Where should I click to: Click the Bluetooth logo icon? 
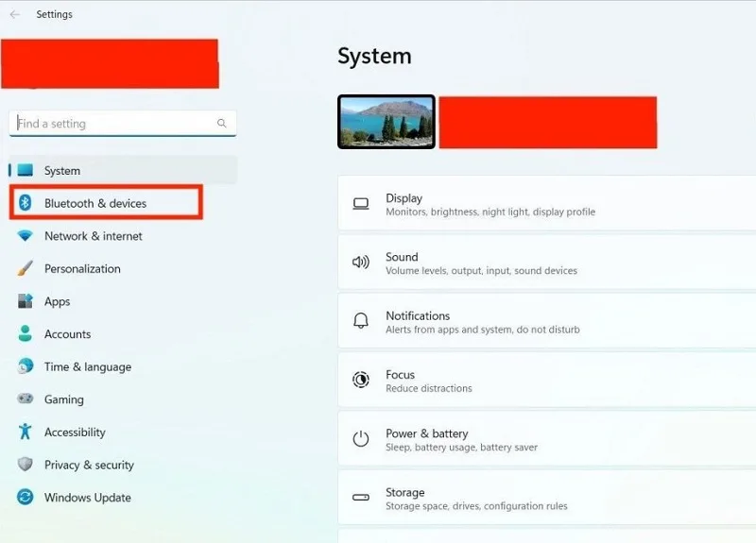(x=26, y=203)
